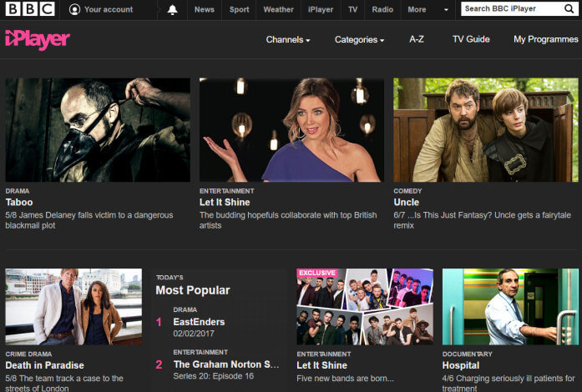582x392 pixels.
Task: Click the Most Popular heading
Action: click(193, 290)
